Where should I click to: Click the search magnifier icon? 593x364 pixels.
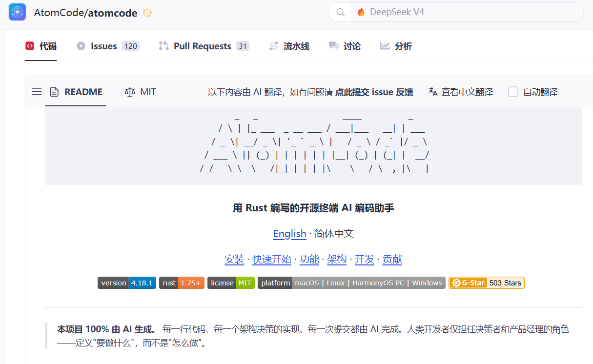[341, 12]
